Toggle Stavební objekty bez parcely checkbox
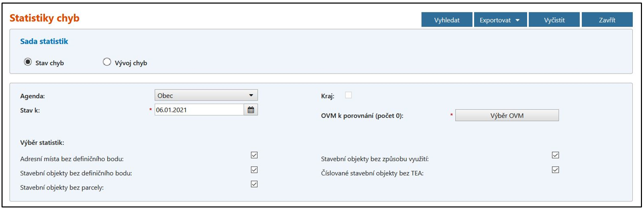Viewport: 644px width, 209px height. 254,184
